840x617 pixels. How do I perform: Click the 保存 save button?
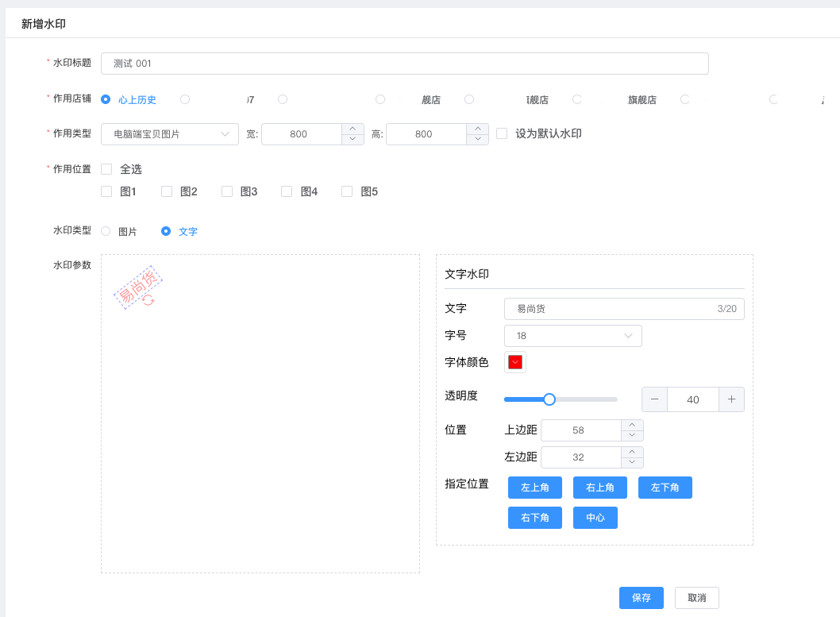coord(642,598)
